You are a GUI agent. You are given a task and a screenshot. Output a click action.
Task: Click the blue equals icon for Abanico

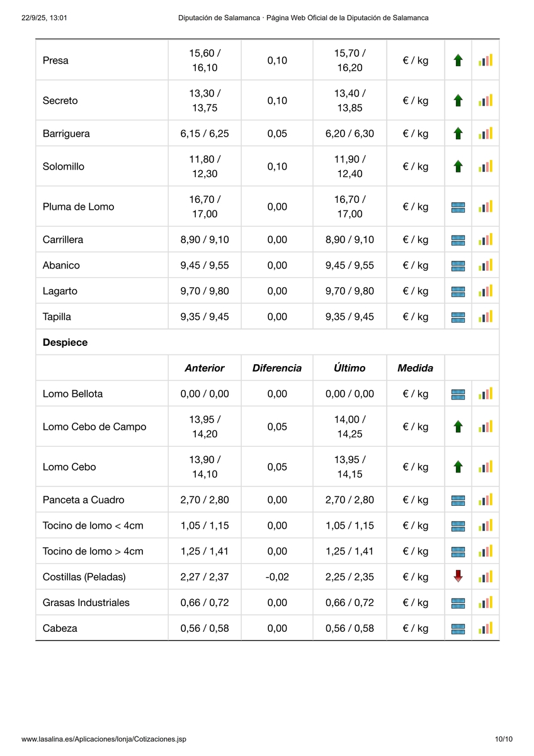[458, 266]
